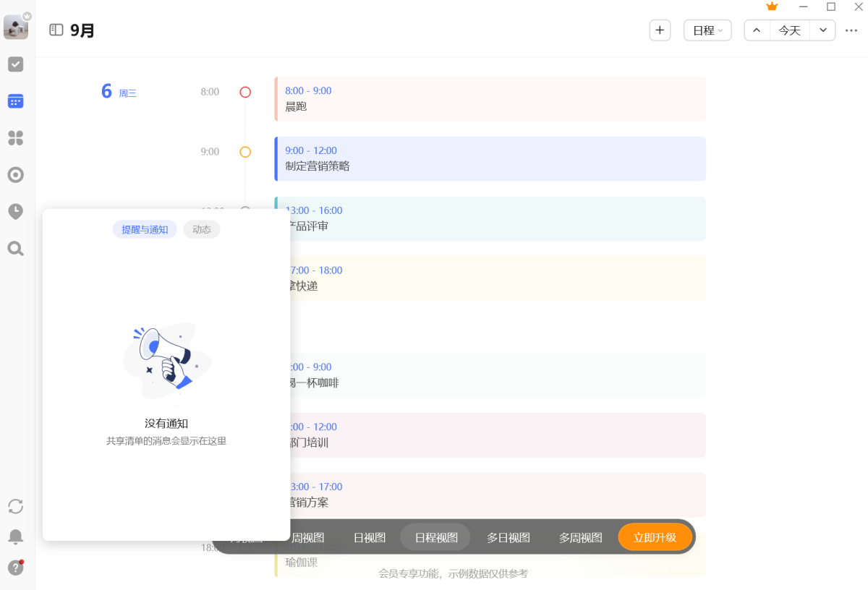The width and height of the screenshot is (868, 590).
Task: Open the Calendar view icon in sidebar
Action: (x=15, y=101)
